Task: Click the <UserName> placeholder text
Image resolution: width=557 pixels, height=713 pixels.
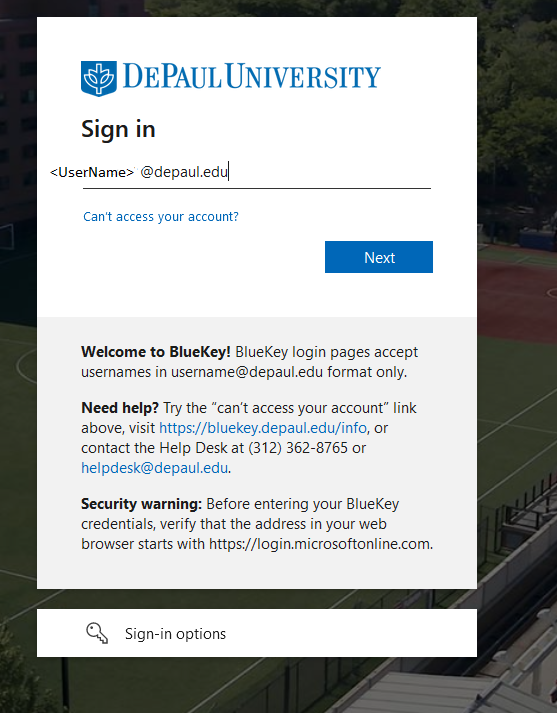Action: coord(92,172)
